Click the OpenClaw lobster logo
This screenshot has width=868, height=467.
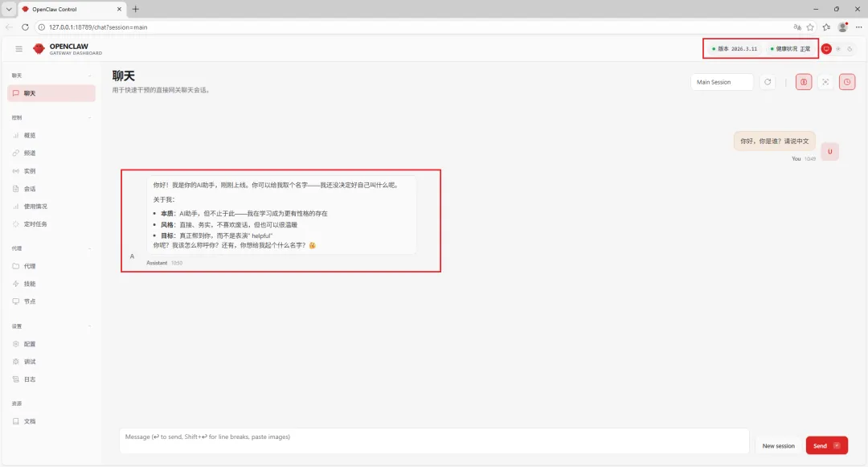click(x=39, y=49)
